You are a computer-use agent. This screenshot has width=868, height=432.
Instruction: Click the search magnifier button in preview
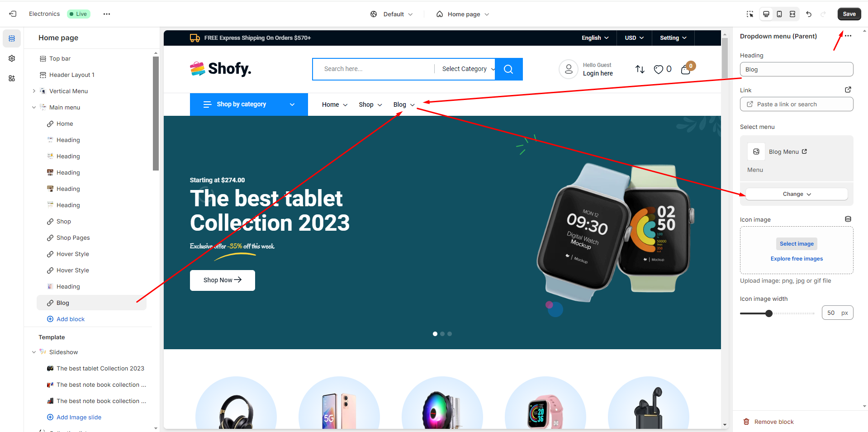pyautogui.click(x=508, y=69)
